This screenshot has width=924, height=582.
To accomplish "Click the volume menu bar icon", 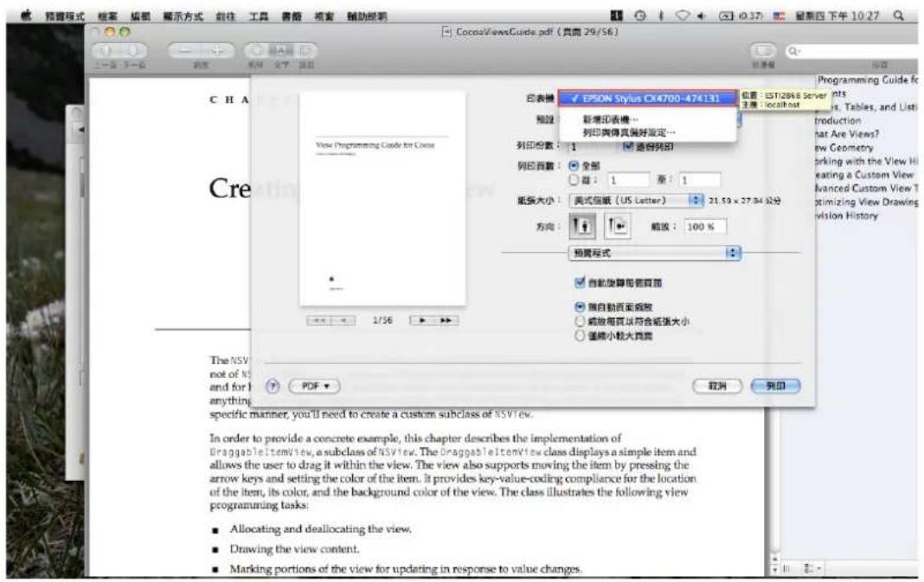I will 702,16.
